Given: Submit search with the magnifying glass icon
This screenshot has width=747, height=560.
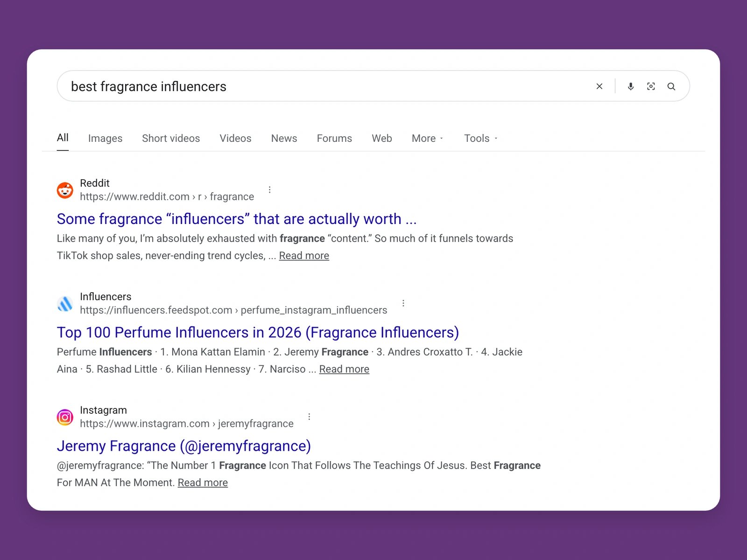Looking at the screenshot, I should coord(671,86).
